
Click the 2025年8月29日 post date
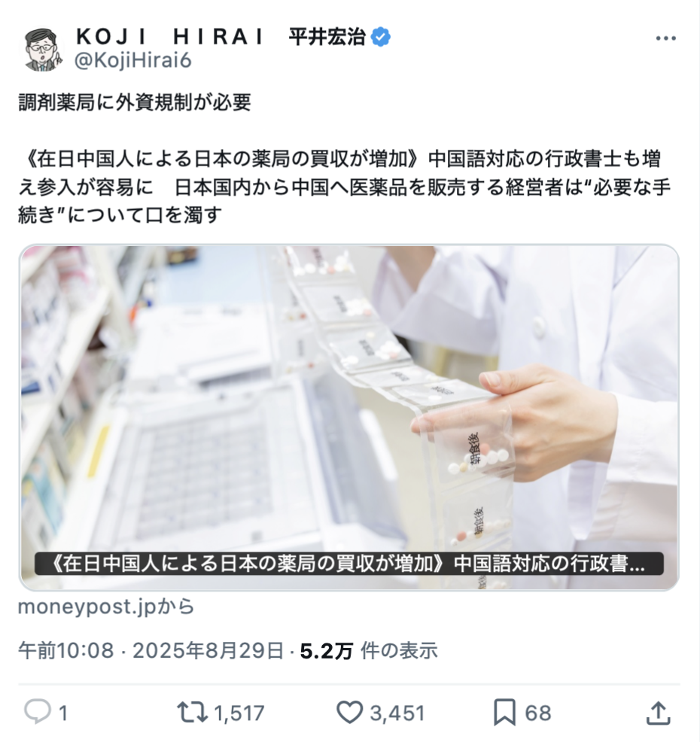point(208,651)
